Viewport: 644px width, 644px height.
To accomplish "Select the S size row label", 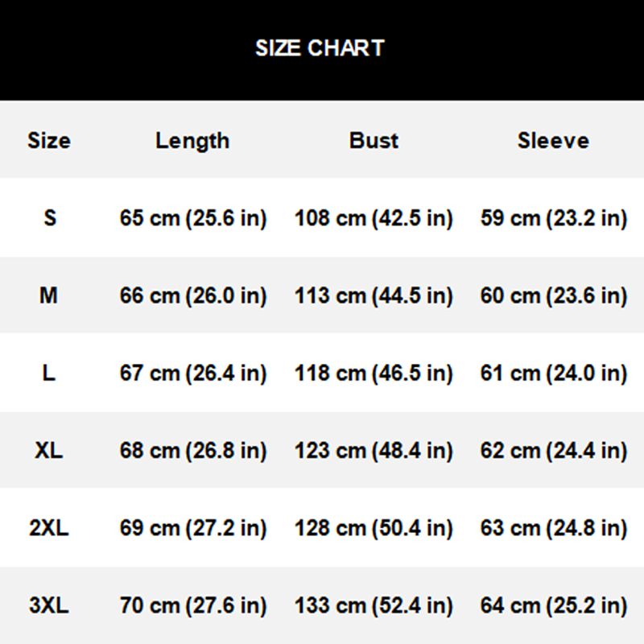I will pyautogui.click(x=50, y=218).
